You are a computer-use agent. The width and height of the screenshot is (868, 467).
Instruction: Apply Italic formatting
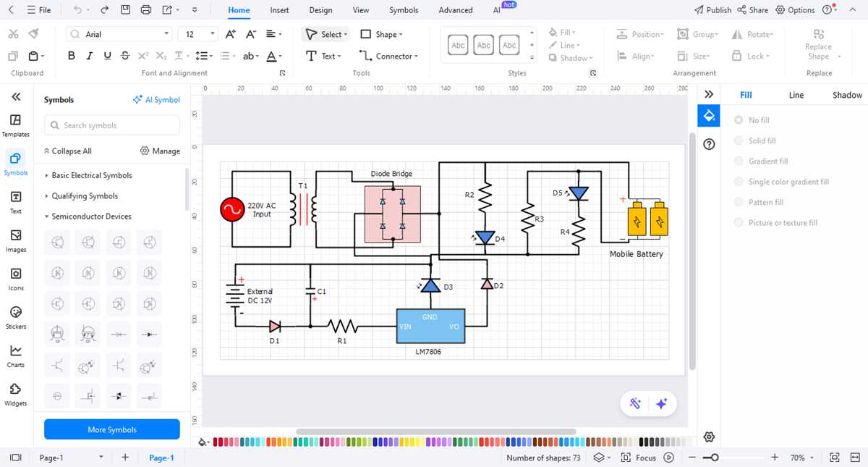pyautogui.click(x=89, y=56)
